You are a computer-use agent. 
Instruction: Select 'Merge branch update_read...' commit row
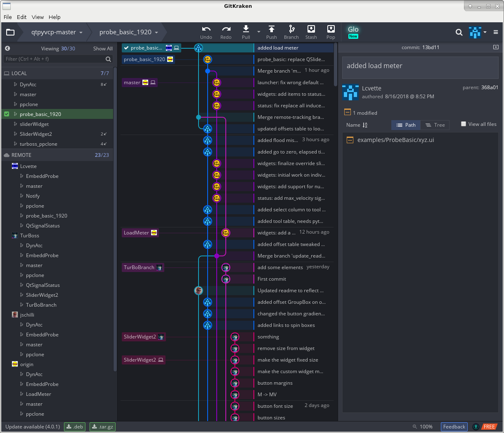[x=292, y=256]
